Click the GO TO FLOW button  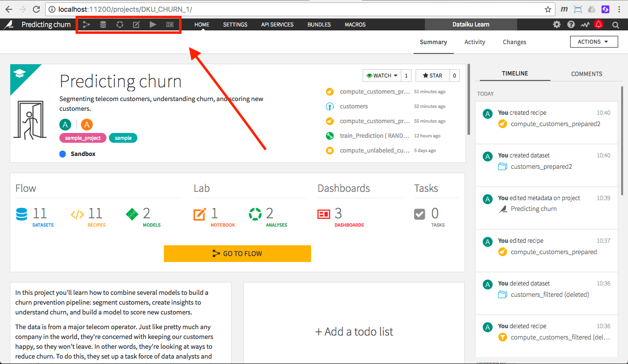[x=237, y=254]
